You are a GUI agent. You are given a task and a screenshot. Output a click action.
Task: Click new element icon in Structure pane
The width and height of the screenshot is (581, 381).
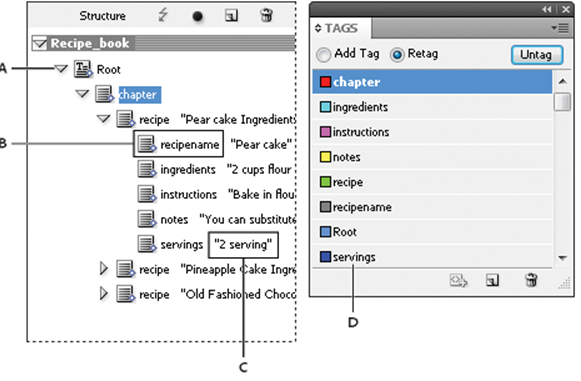[232, 16]
